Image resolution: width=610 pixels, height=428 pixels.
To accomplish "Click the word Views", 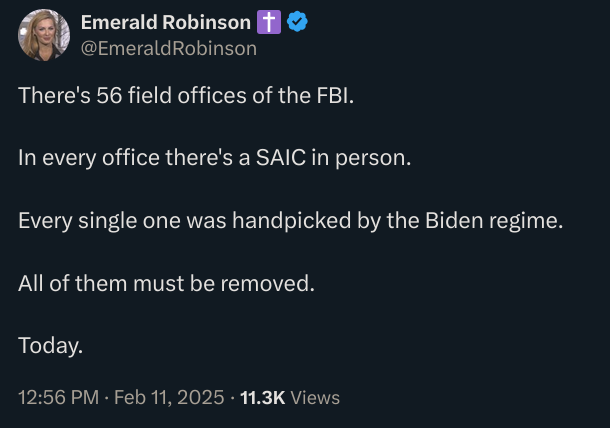I will (x=315, y=397).
